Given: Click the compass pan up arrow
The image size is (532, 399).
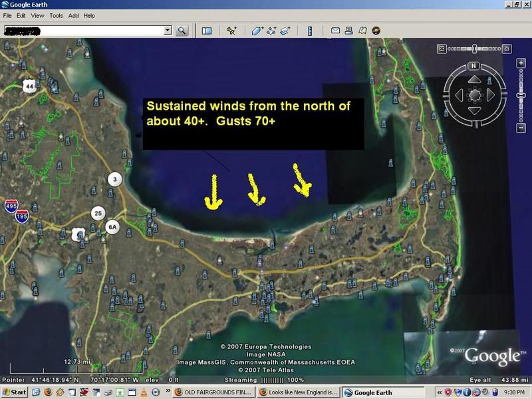Looking at the screenshot, I should [x=474, y=80].
